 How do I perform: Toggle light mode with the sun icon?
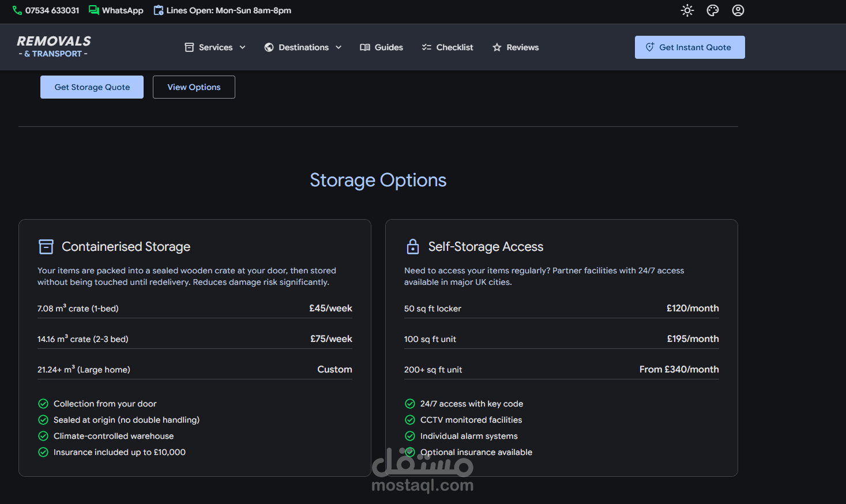pyautogui.click(x=687, y=10)
